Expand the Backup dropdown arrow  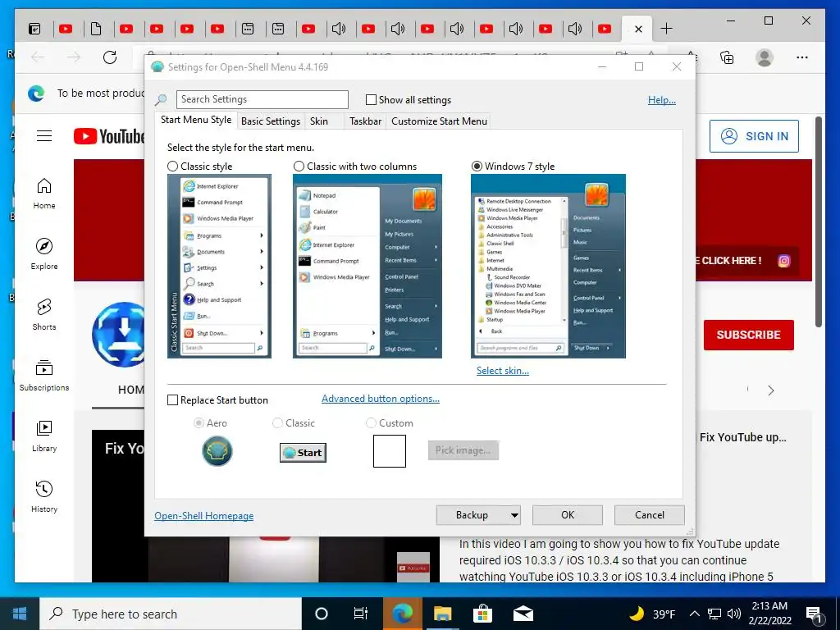point(514,515)
